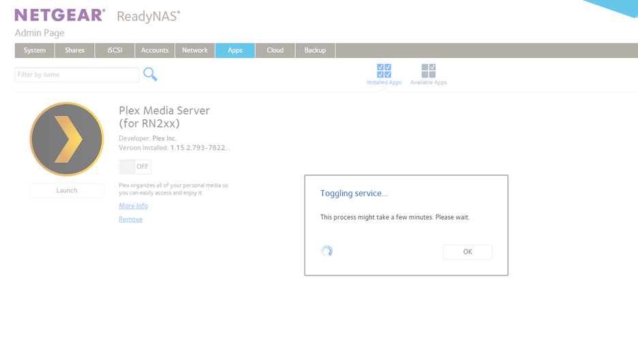Click the Plex Media Server logo
The height and width of the screenshot is (364, 638).
click(x=67, y=139)
